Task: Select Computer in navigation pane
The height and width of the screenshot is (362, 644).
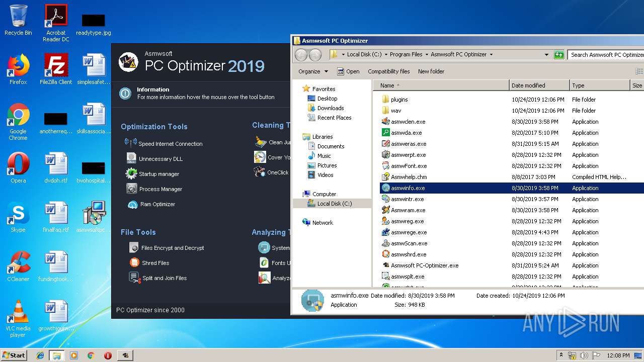Action: click(319, 194)
